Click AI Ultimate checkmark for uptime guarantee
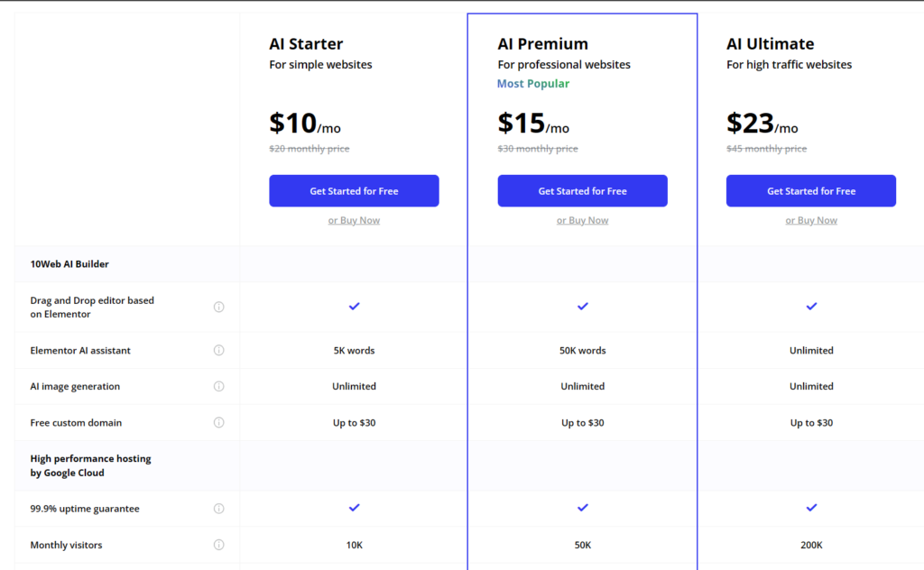This screenshot has width=924, height=570. (x=811, y=508)
